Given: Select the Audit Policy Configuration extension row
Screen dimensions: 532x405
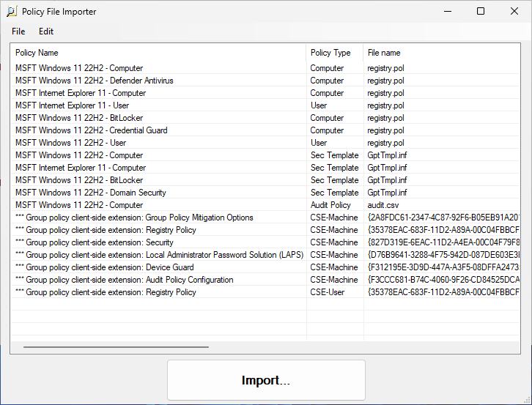Looking at the screenshot, I should [265, 280].
